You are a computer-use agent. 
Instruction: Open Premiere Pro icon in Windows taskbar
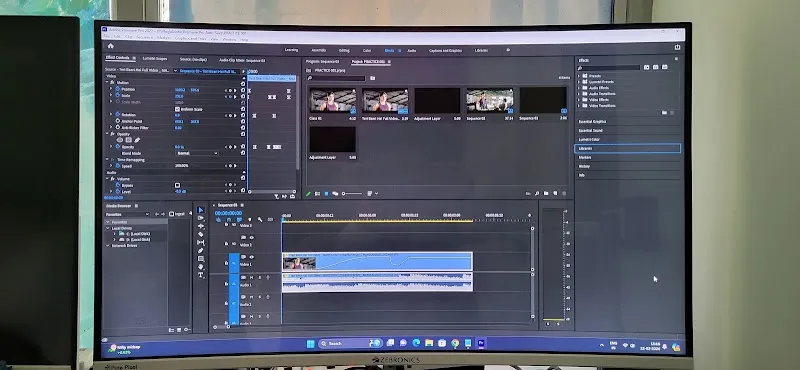480,343
